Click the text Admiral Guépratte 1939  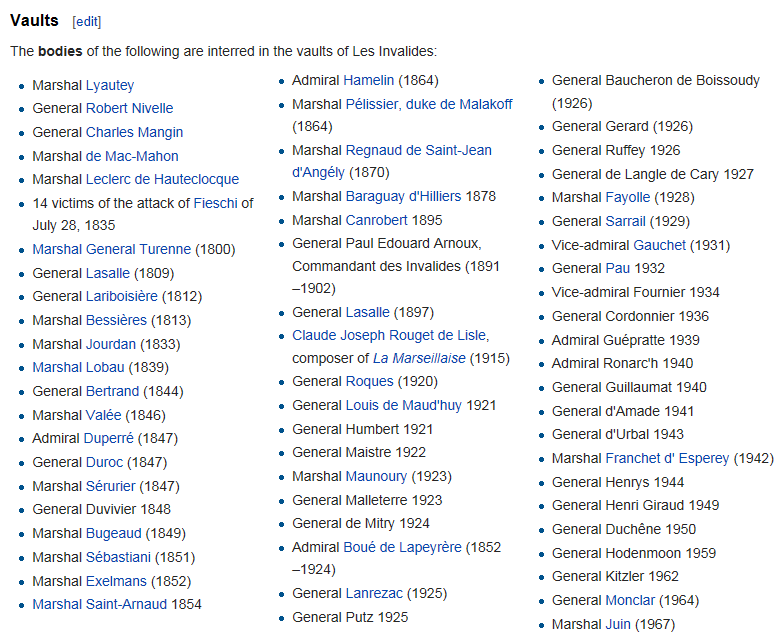pyautogui.click(x=626, y=340)
